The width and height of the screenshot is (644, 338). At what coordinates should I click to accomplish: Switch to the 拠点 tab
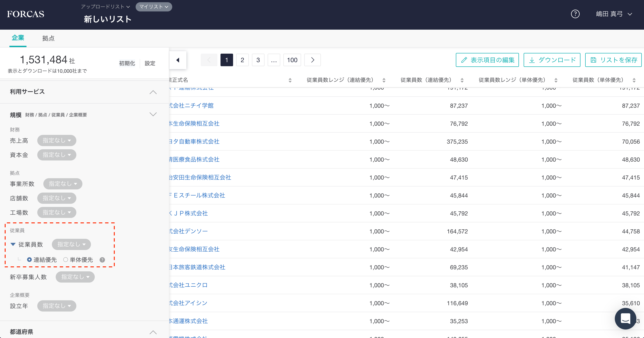(x=48, y=38)
